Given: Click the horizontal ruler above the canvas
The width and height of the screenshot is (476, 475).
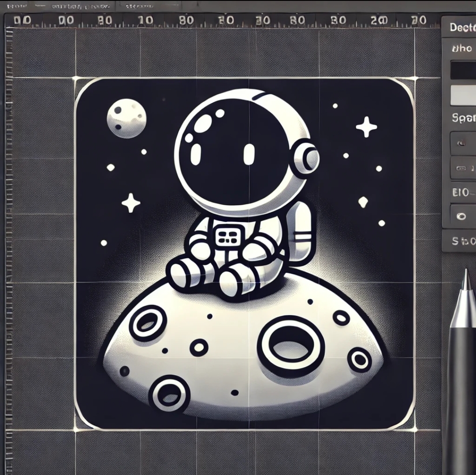Looking at the screenshot, I should click(x=220, y=20).
